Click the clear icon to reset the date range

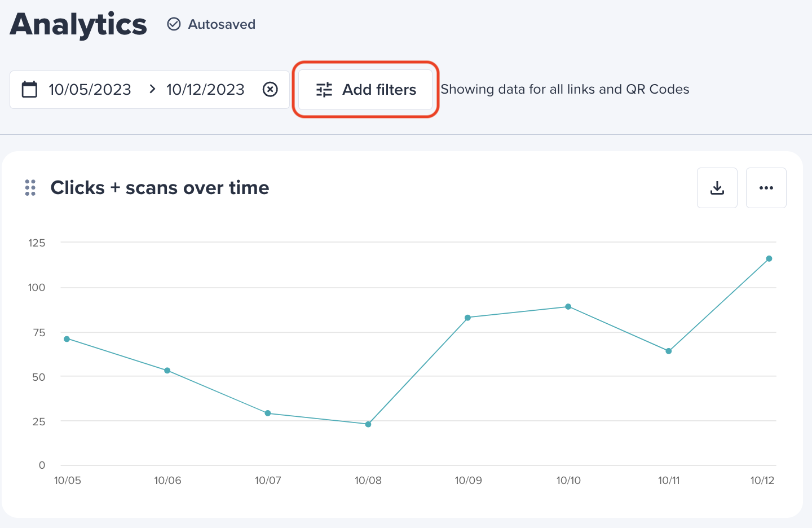[271, 89]
